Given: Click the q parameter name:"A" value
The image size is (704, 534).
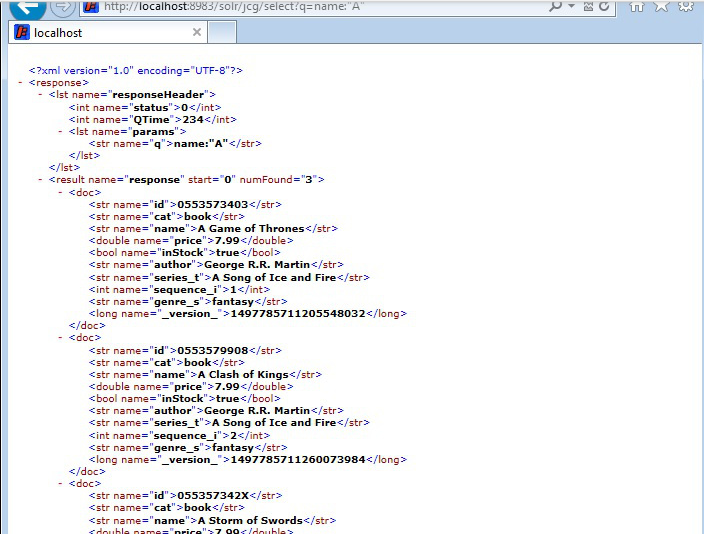Looking at the screenshot, I should pyautogui.click(x=201, y=144).
